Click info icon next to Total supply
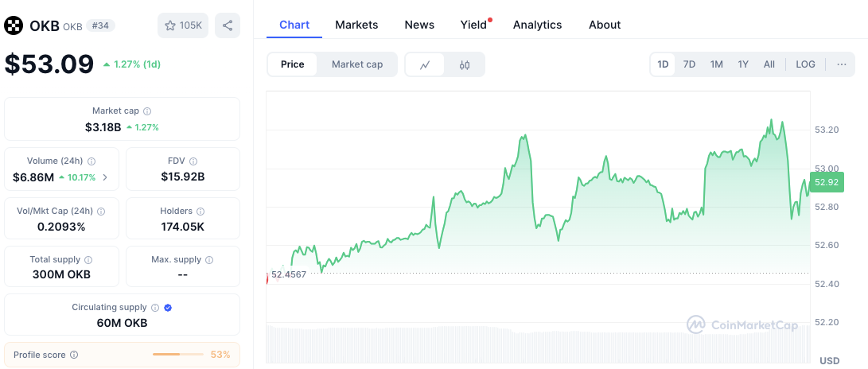 coord(88,259)
